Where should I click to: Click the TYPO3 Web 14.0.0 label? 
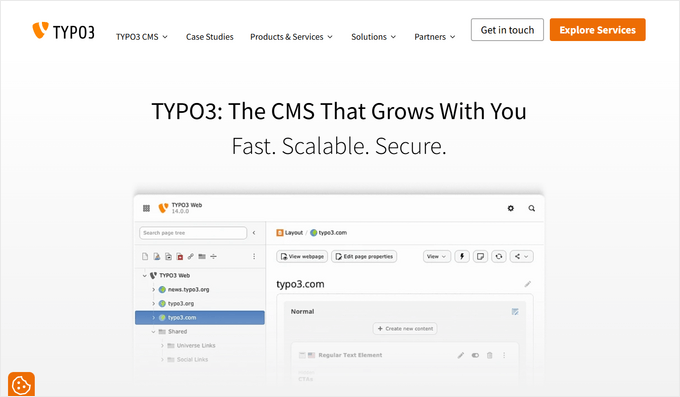coord(187,208)
